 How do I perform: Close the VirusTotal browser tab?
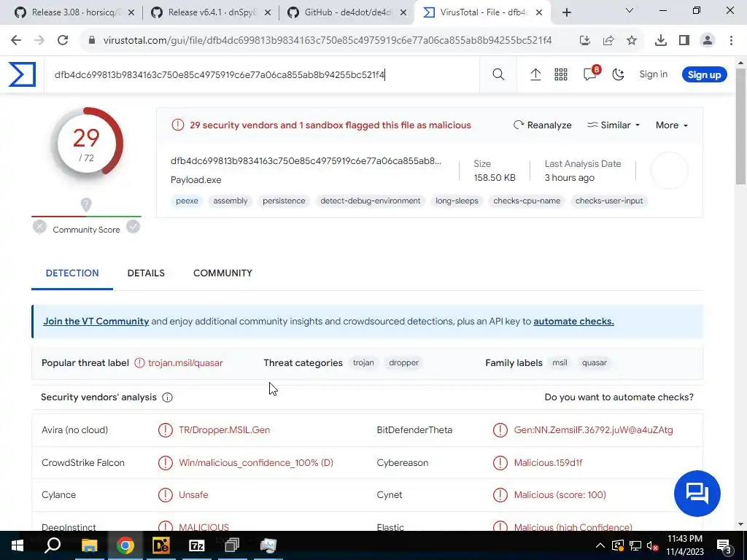[539, 13]
